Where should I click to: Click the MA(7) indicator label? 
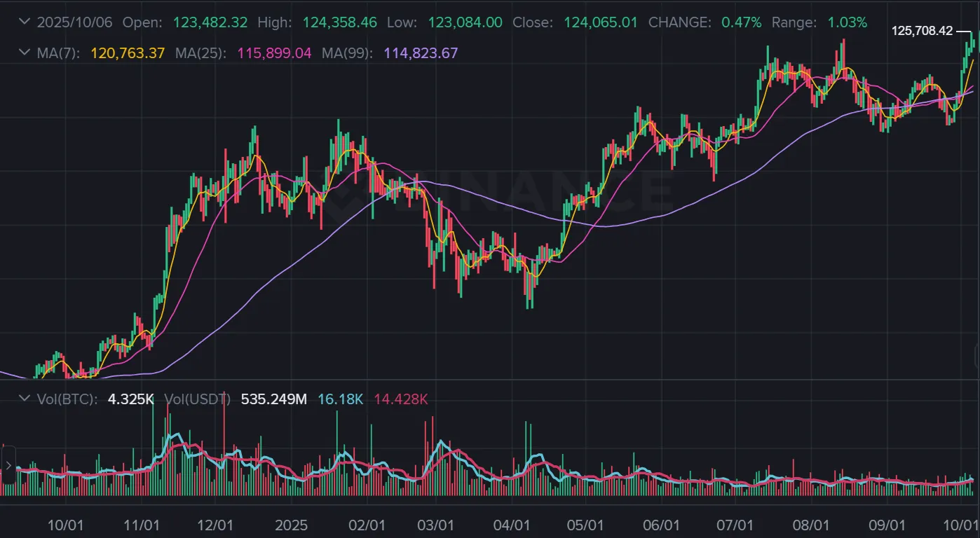pos(58,53)
